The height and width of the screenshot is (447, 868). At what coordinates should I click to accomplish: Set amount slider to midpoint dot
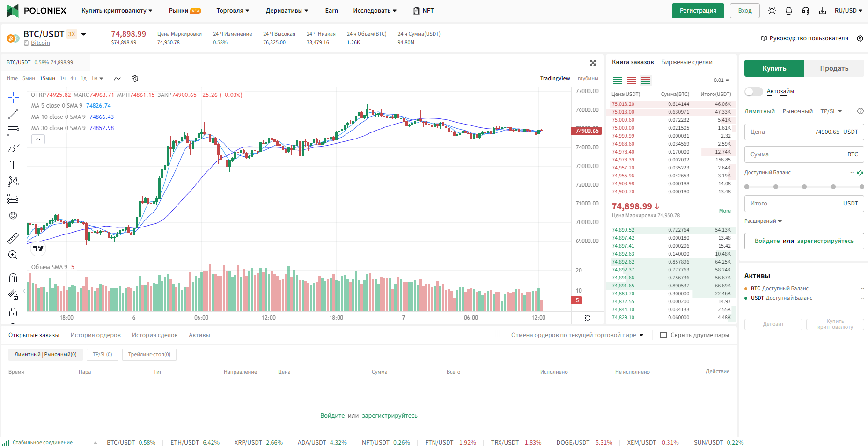[804, 187]
